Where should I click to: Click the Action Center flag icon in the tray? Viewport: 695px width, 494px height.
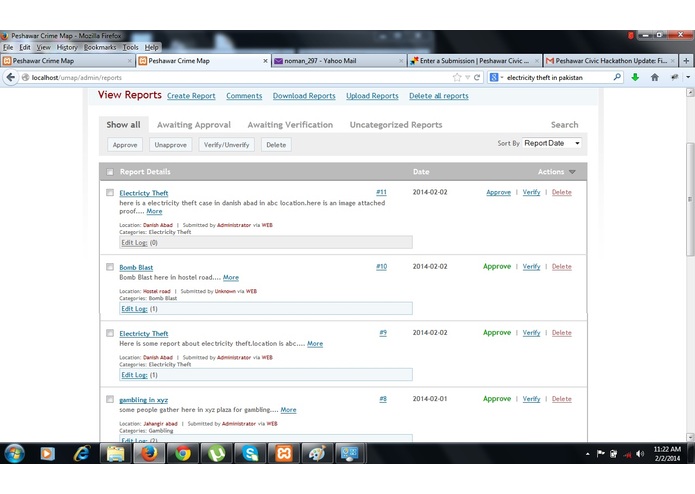click(x=601, y=454)
